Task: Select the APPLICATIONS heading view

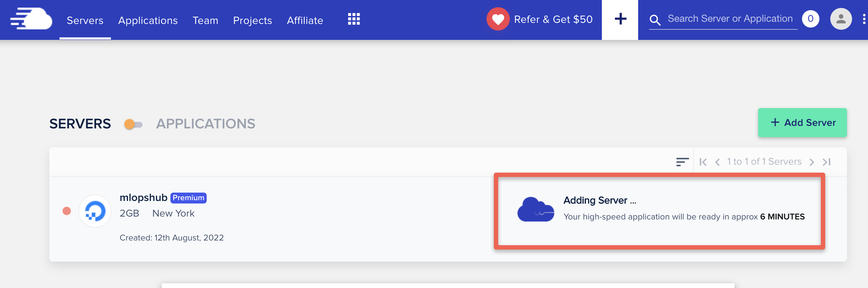Action: pos(206,124)
